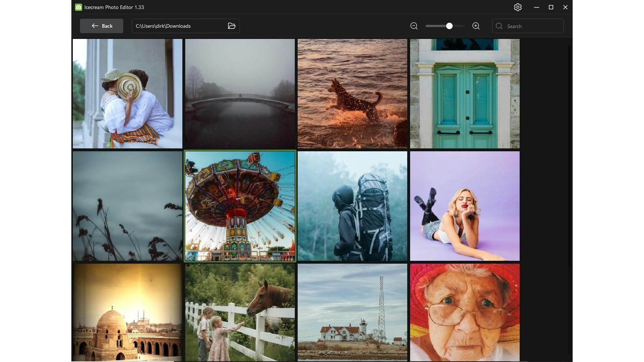The image size is (644, 362).
Task: Close the Icecream Photo Editor window
Action: (x=565, y=7)
